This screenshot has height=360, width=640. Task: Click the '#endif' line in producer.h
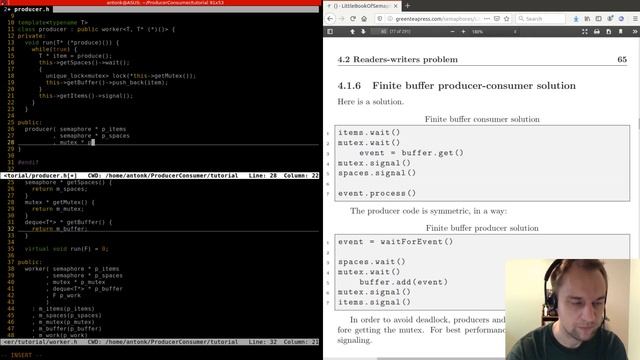pyautogui.click(x=28, y=162)
